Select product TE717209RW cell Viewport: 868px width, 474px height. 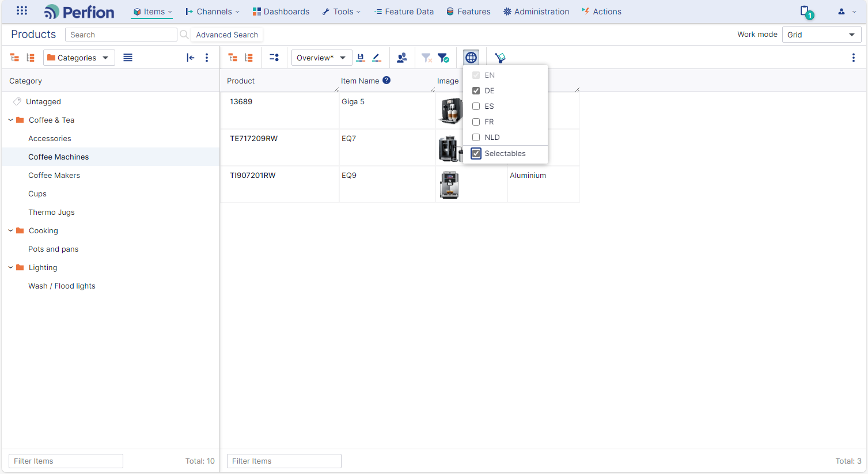point(280,147)
